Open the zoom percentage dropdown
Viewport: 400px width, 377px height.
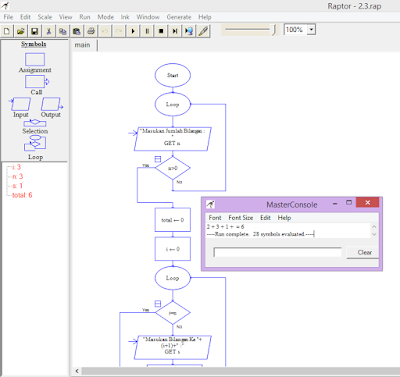coord(311,29)
